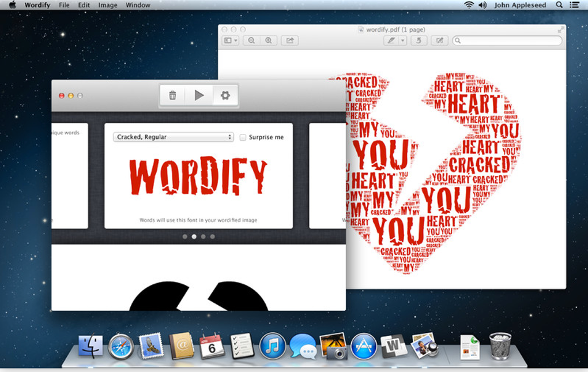Launch Safari from the Dock
This screenshot has width=588, height=372.
click(120, 347)
